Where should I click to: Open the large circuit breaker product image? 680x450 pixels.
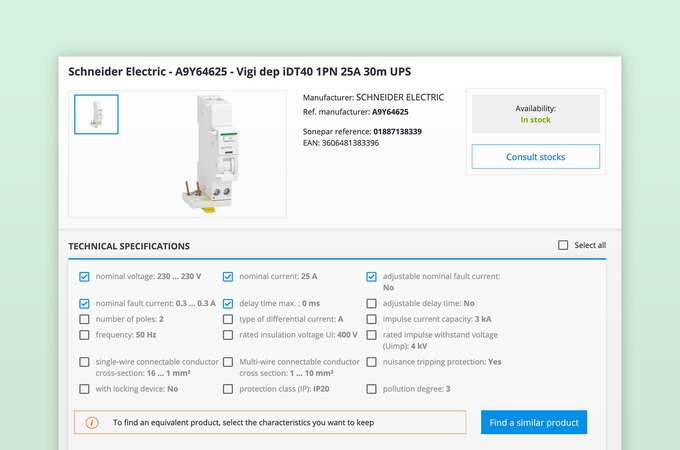[x=212, y=154]
